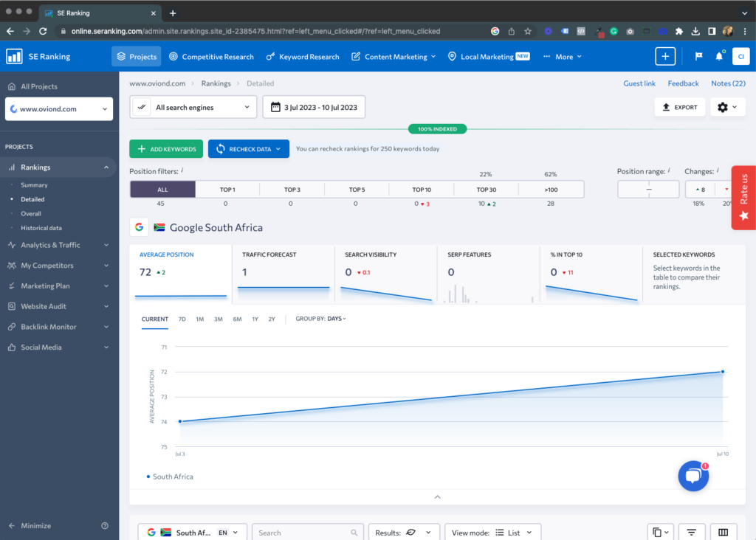756x540 pixels.
Task: Minimize the left sidebar
Action: tap(30, 525)
